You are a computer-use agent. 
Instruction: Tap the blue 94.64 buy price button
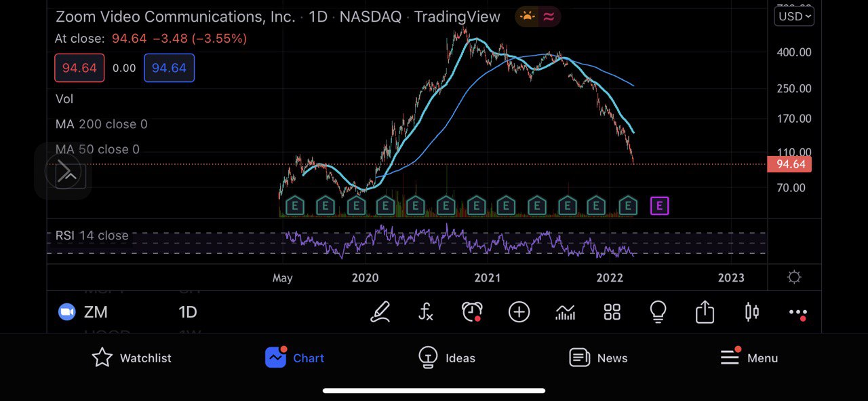[169, 68]
